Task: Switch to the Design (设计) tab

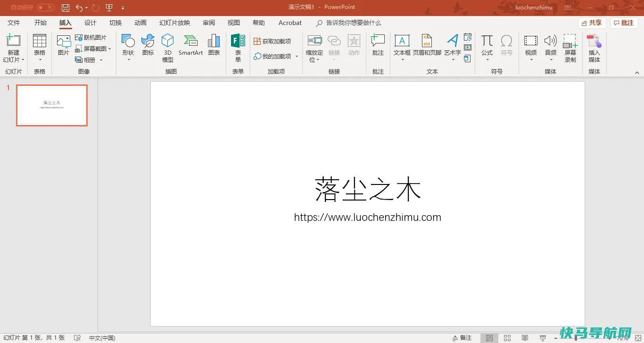Action: tap(91, 23)
